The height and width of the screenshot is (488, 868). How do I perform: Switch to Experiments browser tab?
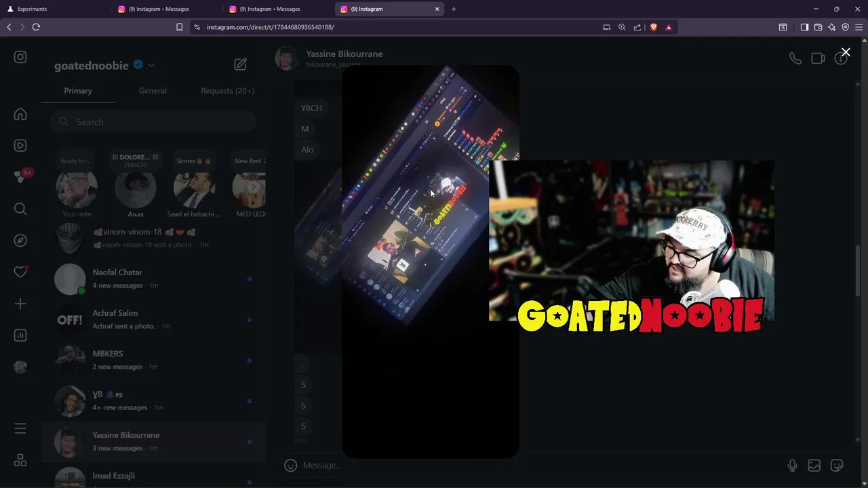(54, 9)
